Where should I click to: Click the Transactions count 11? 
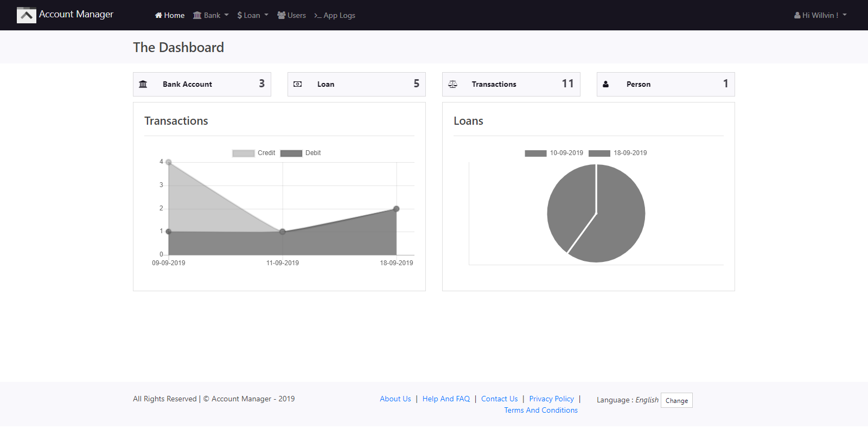(x=567, y=84)
